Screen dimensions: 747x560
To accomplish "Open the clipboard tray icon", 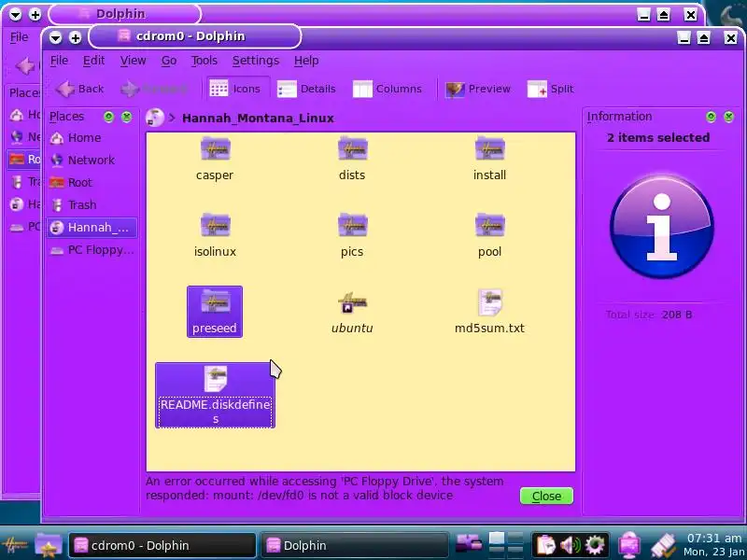I will point(546,545).
